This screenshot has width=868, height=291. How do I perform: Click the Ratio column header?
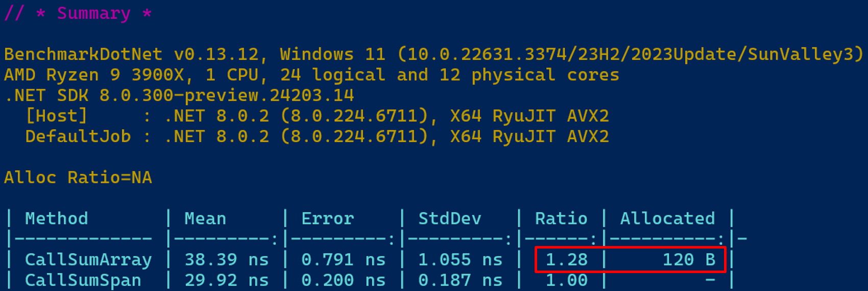click(x=561, y=219)
